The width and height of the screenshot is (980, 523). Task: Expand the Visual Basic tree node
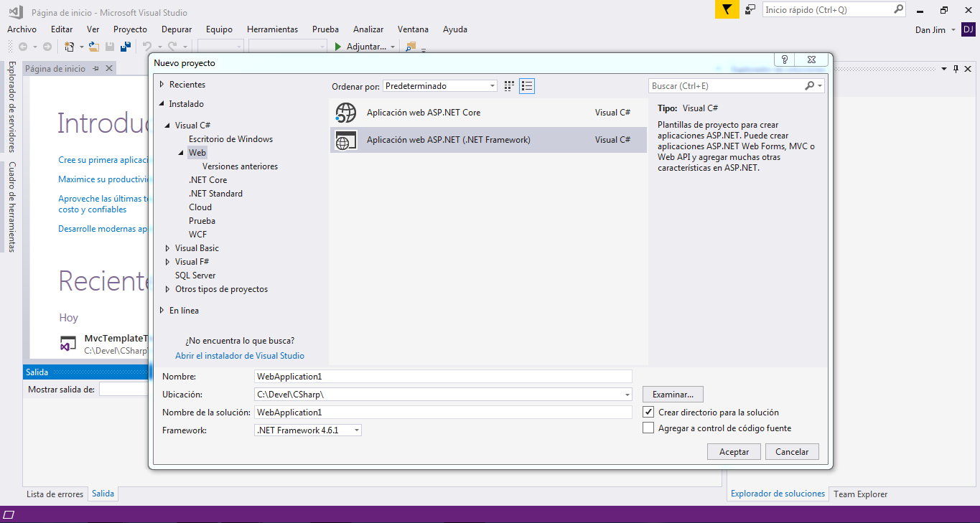click(x=168, y=248)
